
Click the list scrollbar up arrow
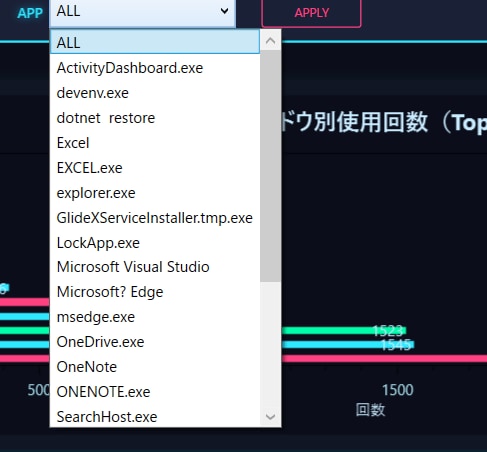(x=270, y=41)
